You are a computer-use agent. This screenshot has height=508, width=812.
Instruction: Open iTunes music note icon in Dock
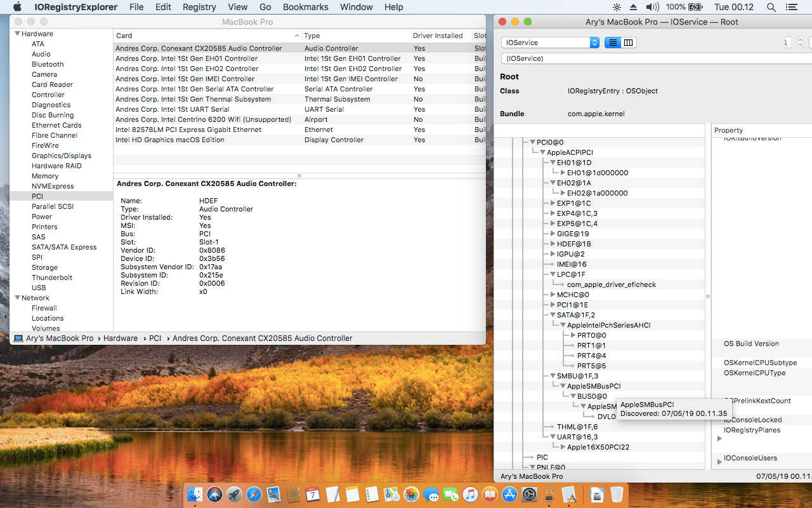470,495
